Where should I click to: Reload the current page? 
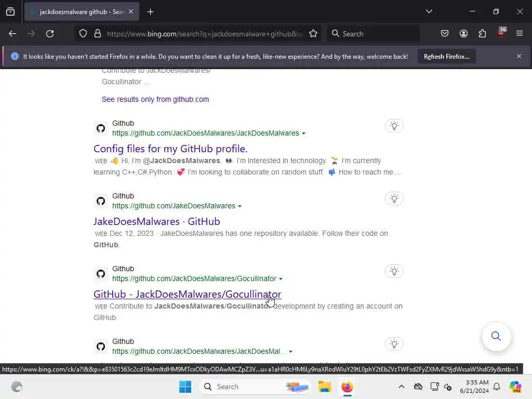50,34
